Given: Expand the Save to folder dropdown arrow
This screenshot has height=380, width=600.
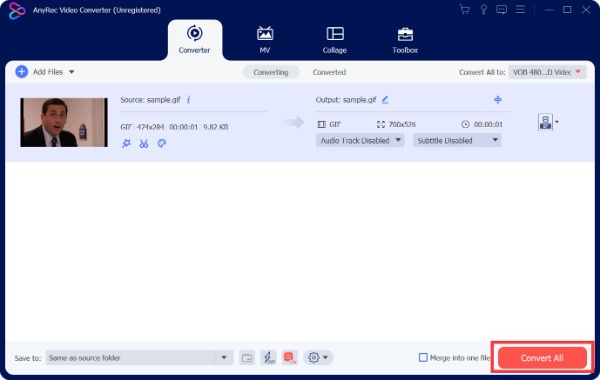Looking at the screenshot, I should tap(224, 358).
